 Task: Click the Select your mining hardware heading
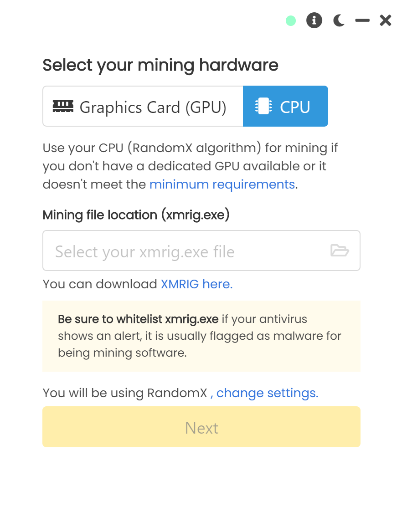(160, 66)
